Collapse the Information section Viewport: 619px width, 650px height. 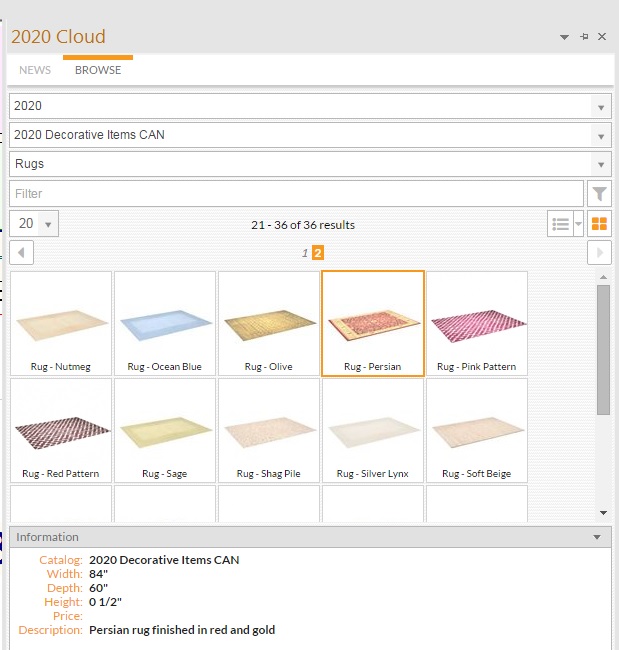pos(597,537)
